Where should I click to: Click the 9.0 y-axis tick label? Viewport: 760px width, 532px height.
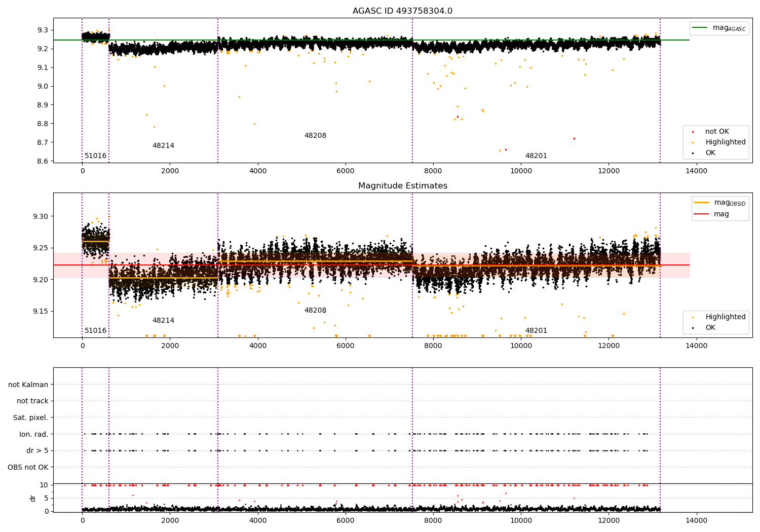[x=43, y=86]
